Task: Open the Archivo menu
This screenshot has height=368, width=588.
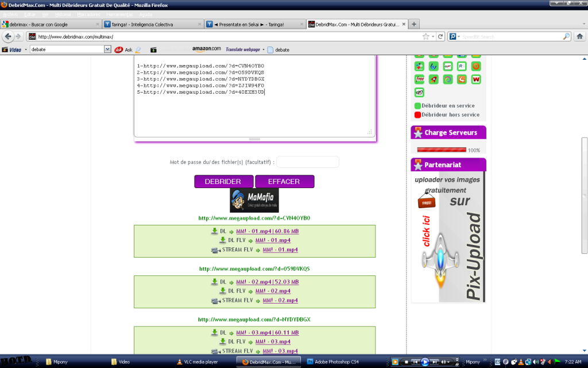Action: (10, 14)
